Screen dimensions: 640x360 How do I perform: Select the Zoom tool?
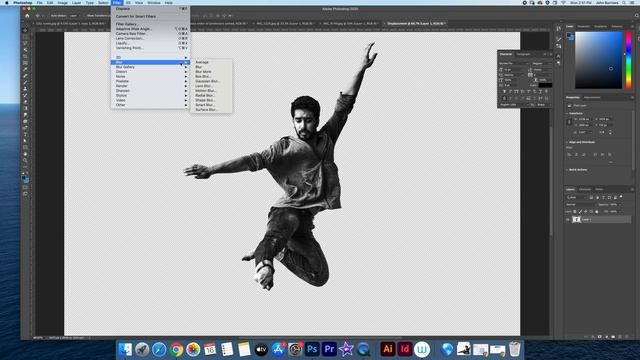[x=25, y=160]
